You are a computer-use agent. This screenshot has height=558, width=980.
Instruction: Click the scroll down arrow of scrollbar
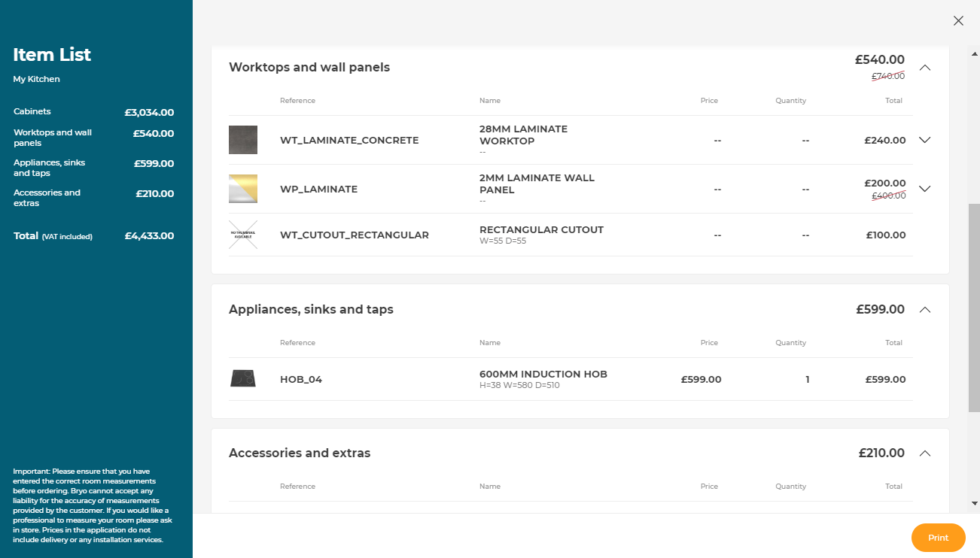pyautogui.click(x=975, y=503)
